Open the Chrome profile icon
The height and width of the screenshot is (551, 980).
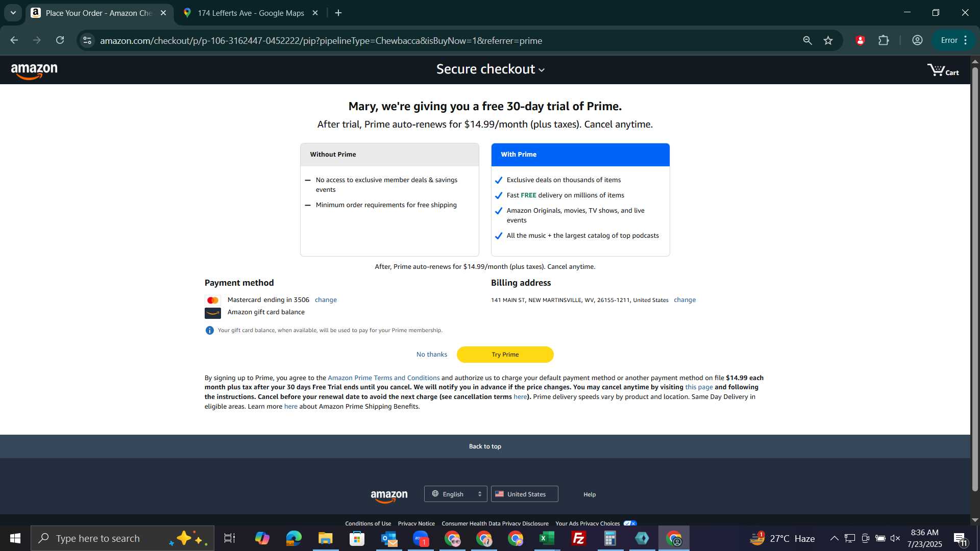(917, 40)
